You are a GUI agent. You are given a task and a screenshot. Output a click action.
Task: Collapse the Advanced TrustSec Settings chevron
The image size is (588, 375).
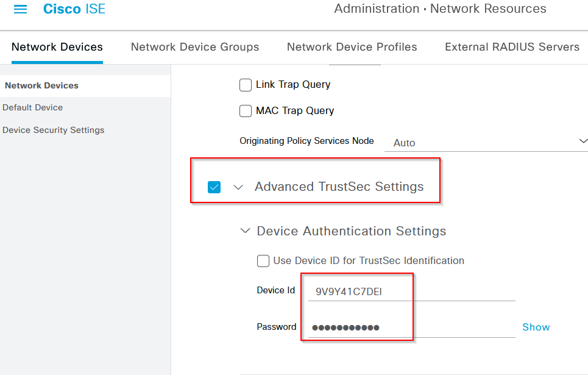[x=238, y=187]
